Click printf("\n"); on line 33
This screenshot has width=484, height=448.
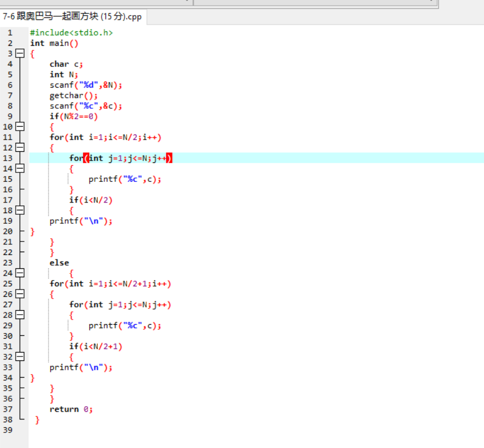click(81, 368)
